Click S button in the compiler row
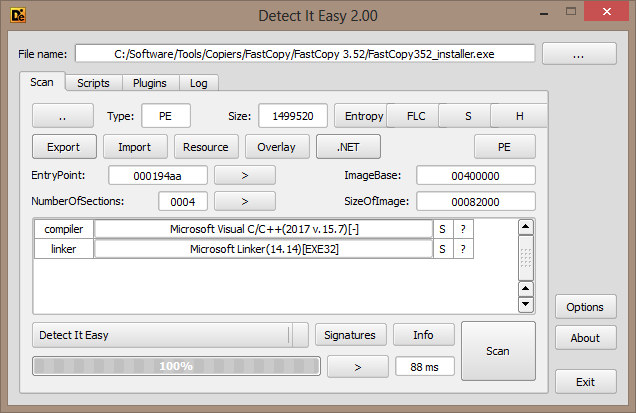636x413 pixels. [x=443, y=229]
